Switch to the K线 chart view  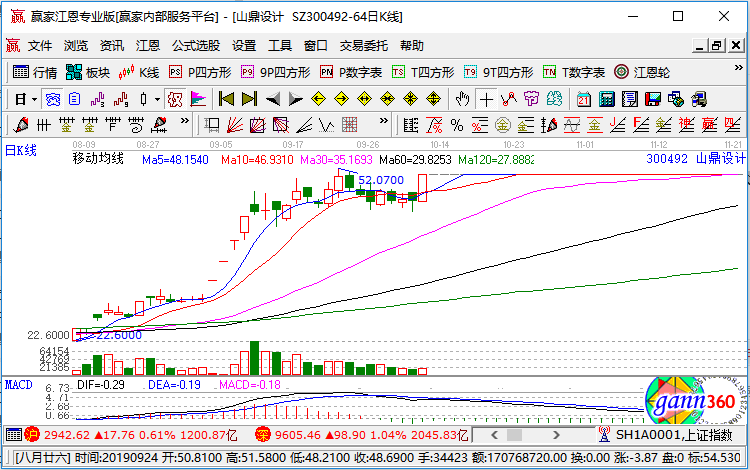(x=139, y=72)
